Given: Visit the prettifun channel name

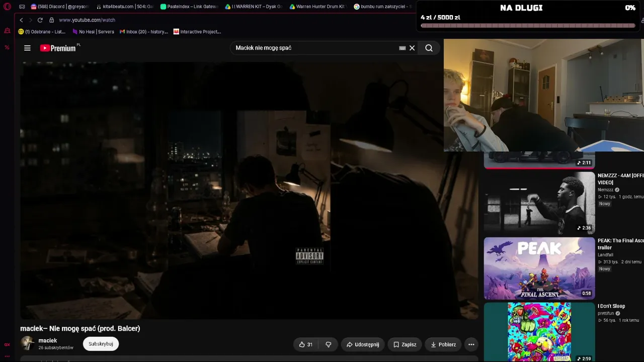Looking at the screenshot, I should 606,313.
